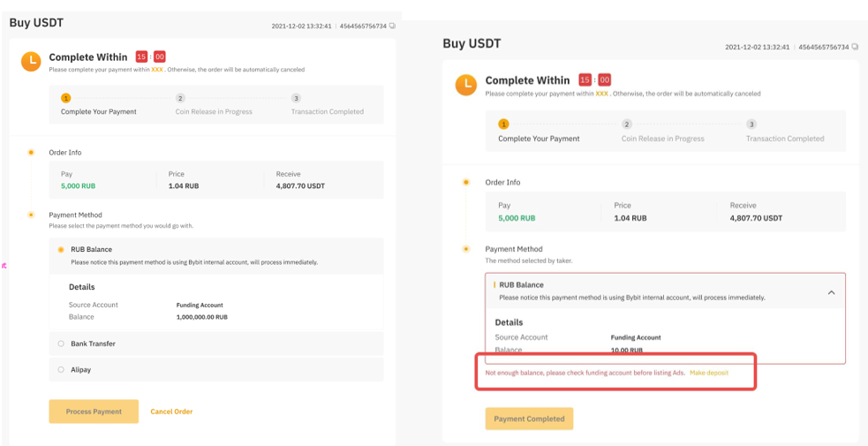
Task: Click copy icon beside order number in right panel
Action: [854, 47]
